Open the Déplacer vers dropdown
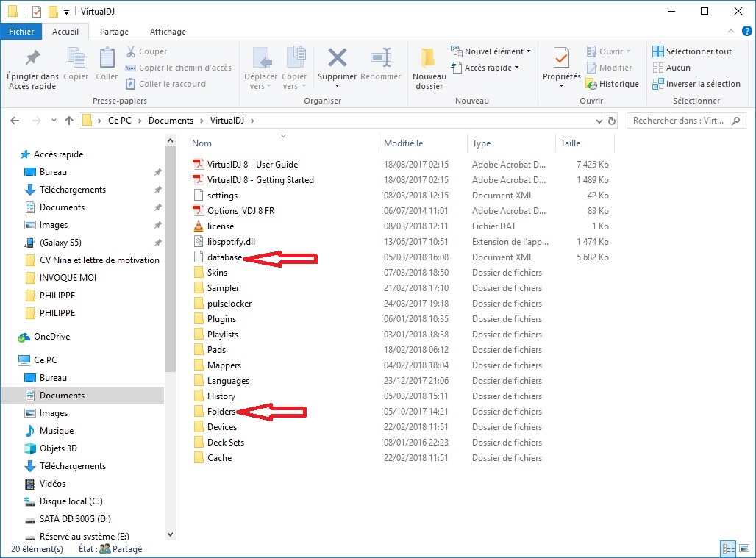The height and width of the screenshot is (558, 756). pos(260,69)
